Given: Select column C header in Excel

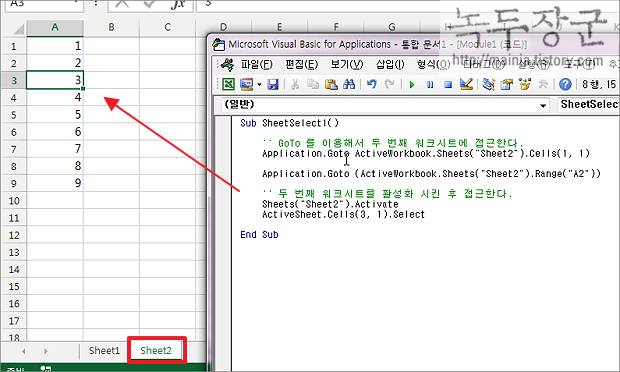Looking at the screenshot, I should click(167, 28).
